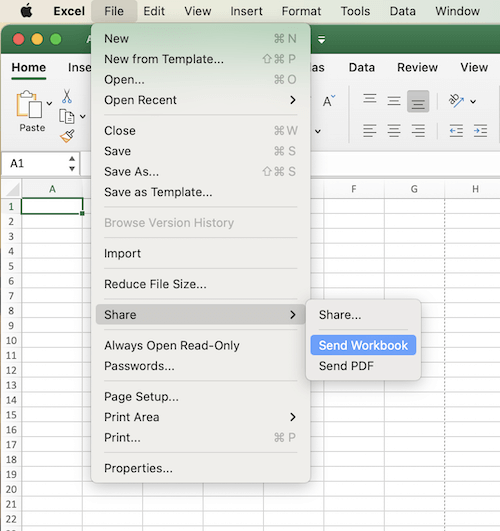Toggle Always Open Read-Only option

200,345
